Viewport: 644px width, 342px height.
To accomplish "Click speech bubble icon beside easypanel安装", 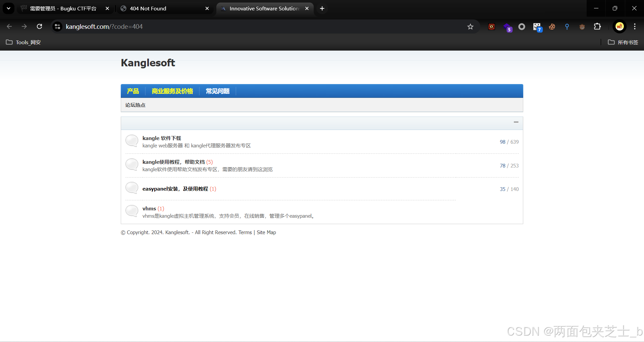I will tap(132, 188).
